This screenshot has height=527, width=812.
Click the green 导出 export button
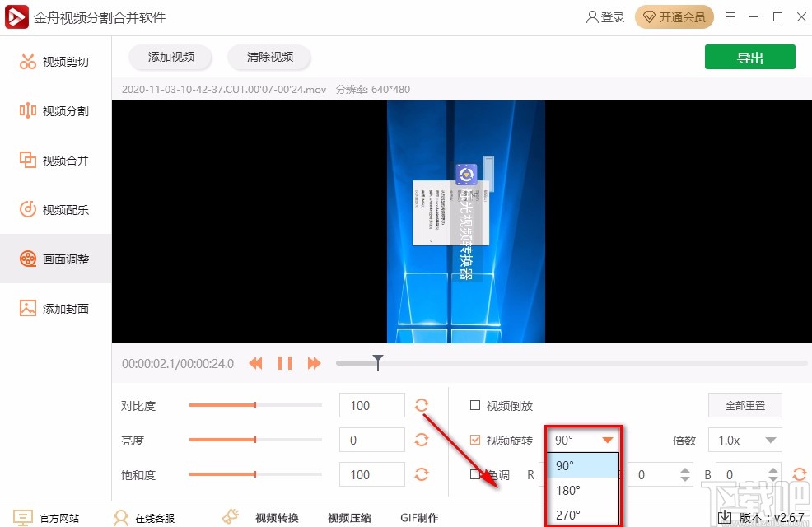tap(749, 57)
